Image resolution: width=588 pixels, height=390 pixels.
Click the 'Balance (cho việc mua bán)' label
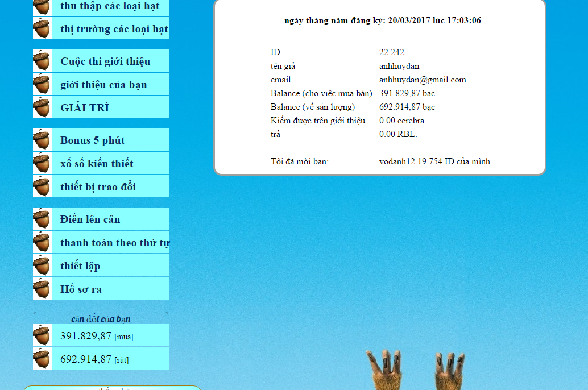[x=321, y=93]
